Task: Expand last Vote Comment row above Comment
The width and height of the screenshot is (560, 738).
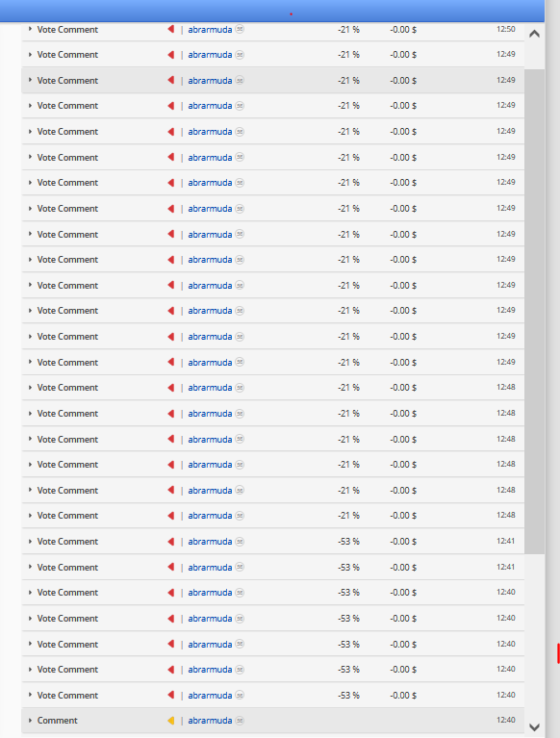Action: point(30,695)
